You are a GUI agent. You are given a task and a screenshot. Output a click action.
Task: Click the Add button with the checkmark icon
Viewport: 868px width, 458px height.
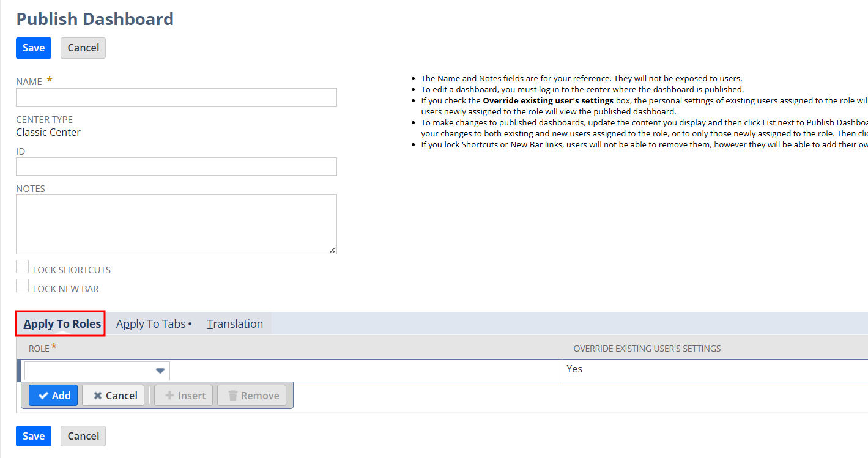53,396
